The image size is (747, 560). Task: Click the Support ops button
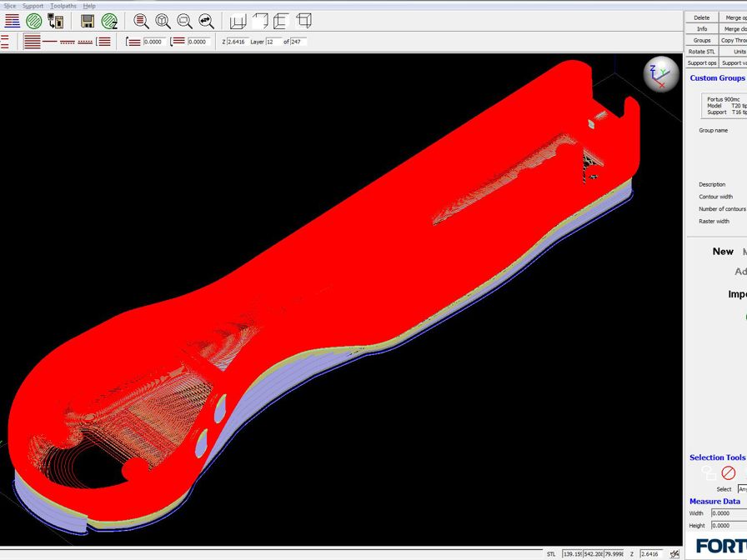(701, 62)
